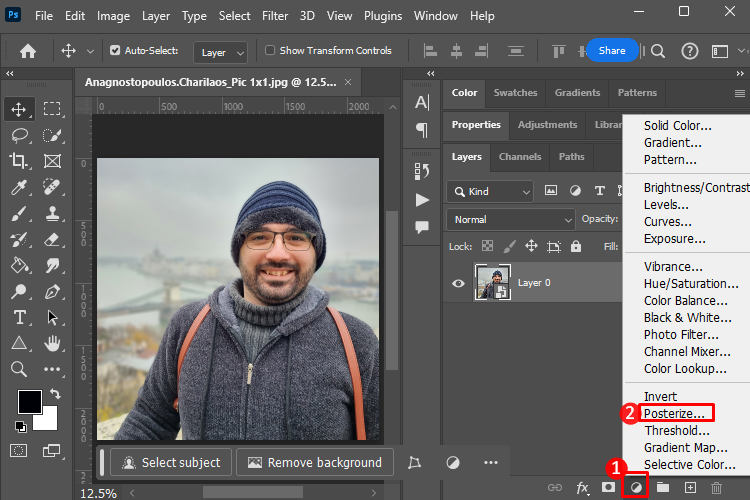Toggle Lock image pixels brush icon

tap(509, 246)
